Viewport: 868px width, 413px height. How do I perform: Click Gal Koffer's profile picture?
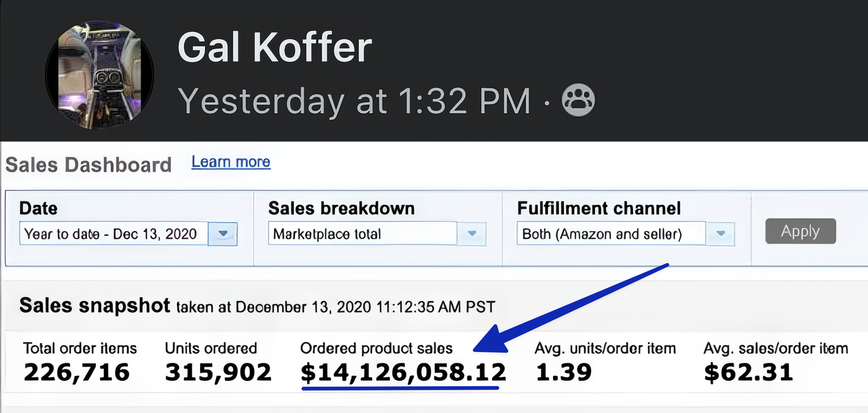pos(99,75)
